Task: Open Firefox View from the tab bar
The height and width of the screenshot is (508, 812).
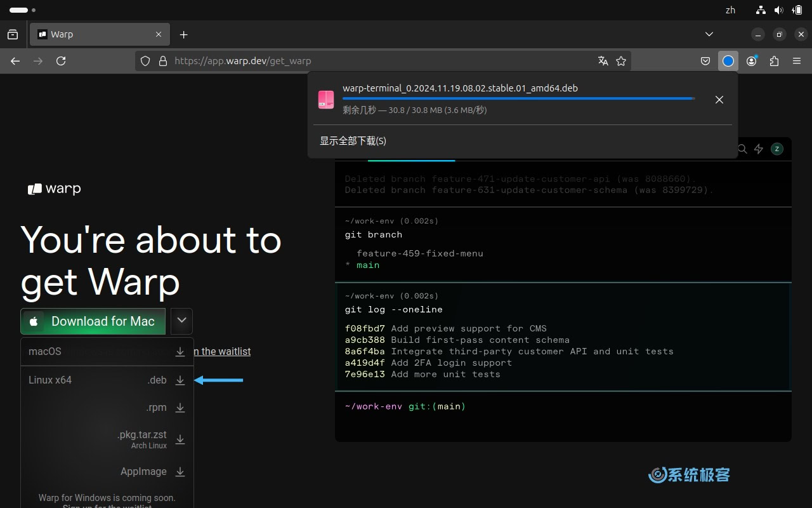Action: coord(13,34)
